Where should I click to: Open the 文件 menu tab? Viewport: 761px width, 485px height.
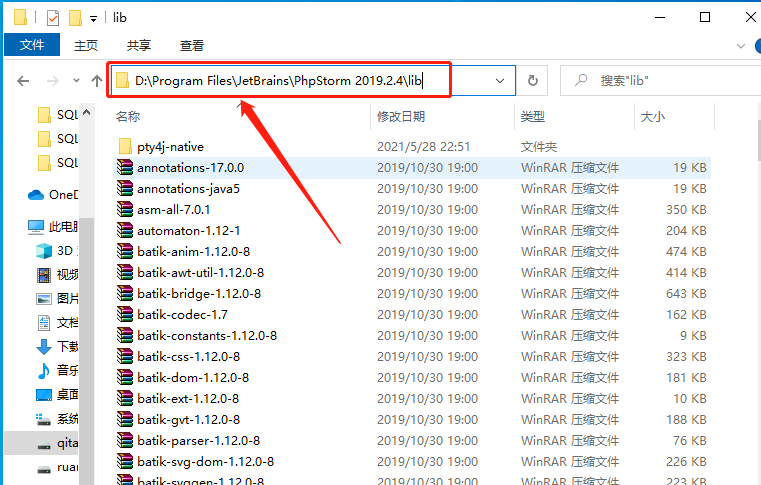click(32, 45)
